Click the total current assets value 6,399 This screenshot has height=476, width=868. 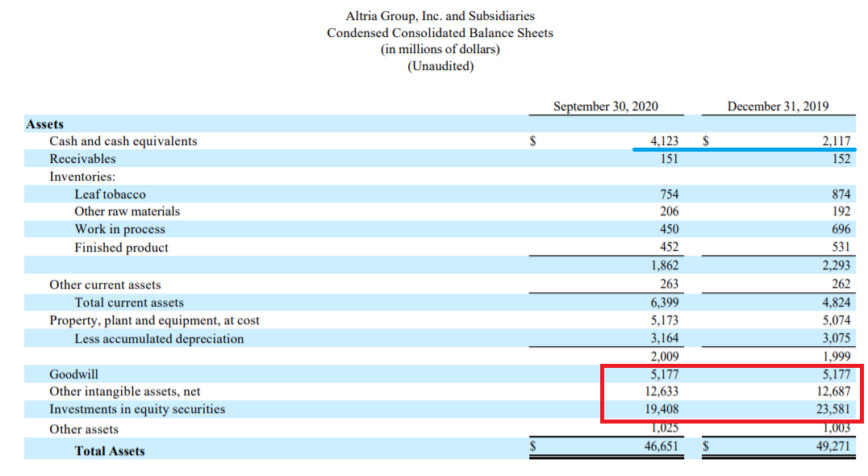tap(664, 303)
